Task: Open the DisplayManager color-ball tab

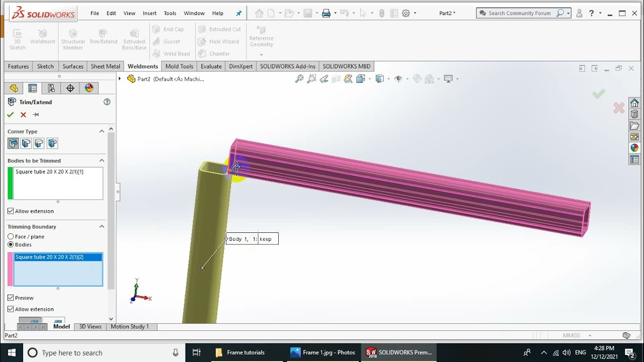Action: click(89, 88)
